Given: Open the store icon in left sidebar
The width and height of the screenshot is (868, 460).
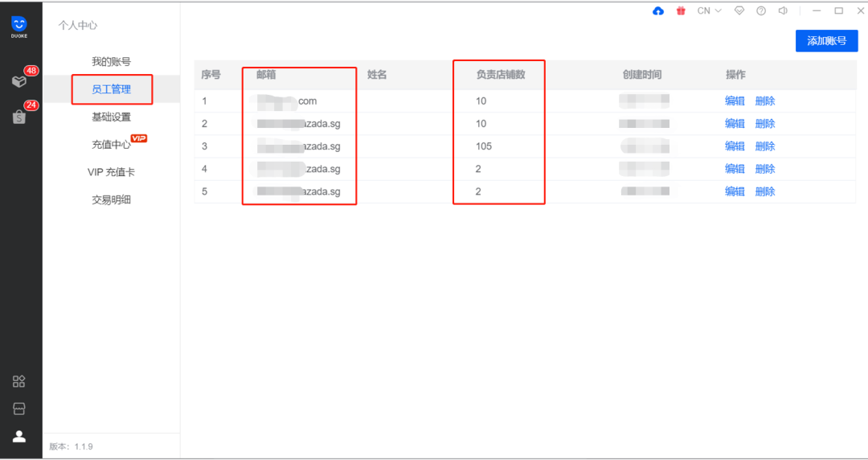Looking at the screenshot, I should [x=19, y=409].
